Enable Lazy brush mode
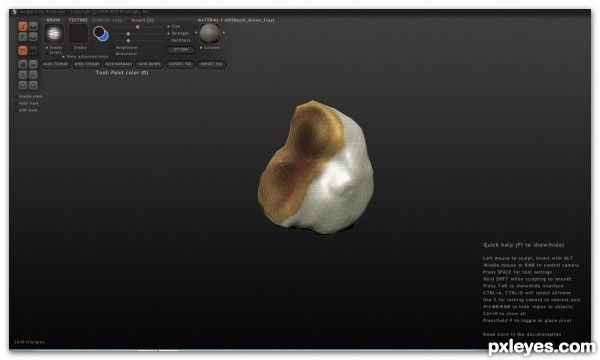Viewport: 600px width, 360px height. tap(117, 20)
